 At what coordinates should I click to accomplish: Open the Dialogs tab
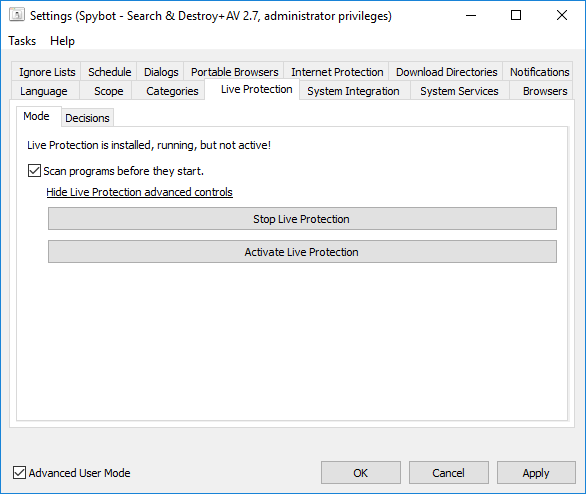pyautogui.click(x=161, y=72)
